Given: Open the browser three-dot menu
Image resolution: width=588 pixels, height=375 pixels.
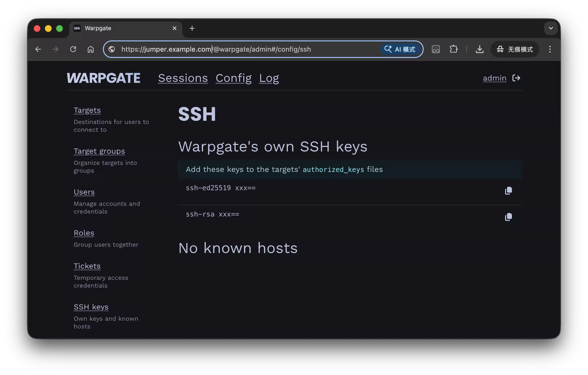Looking at the screenshot, I should pyautogui.click(x=550, y=49).
